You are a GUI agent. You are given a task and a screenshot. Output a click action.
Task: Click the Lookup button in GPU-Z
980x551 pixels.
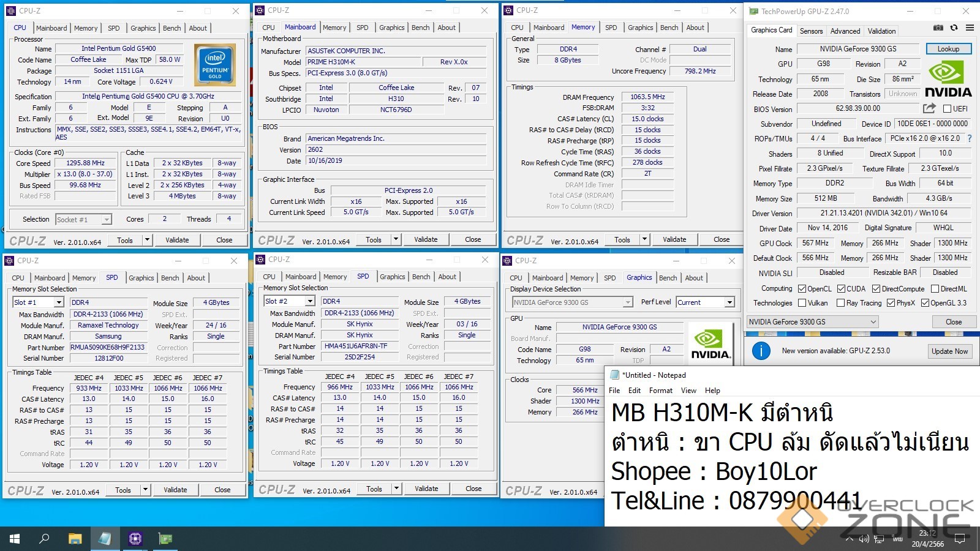[948, 49]
